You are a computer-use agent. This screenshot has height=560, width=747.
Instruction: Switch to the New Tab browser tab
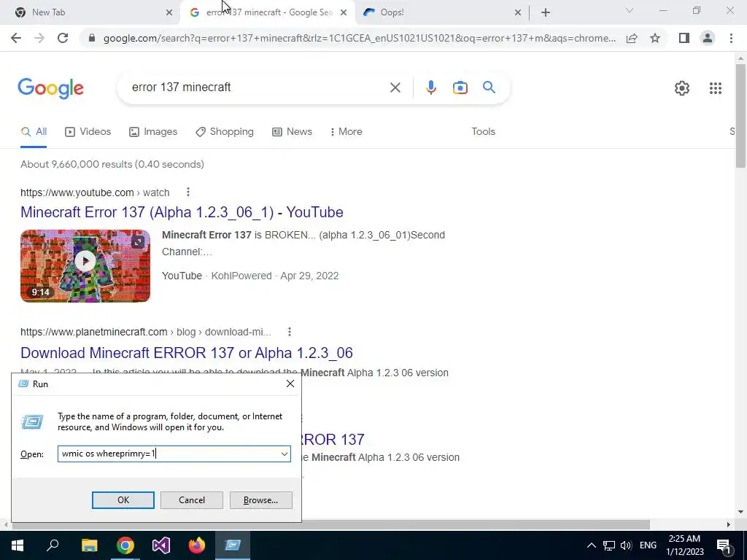(x=90, y=12)
